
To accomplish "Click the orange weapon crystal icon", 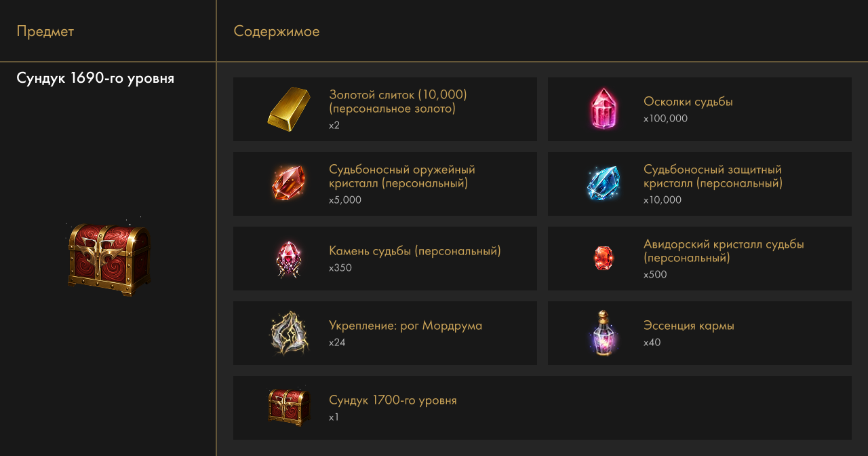I will coord(289,183).
